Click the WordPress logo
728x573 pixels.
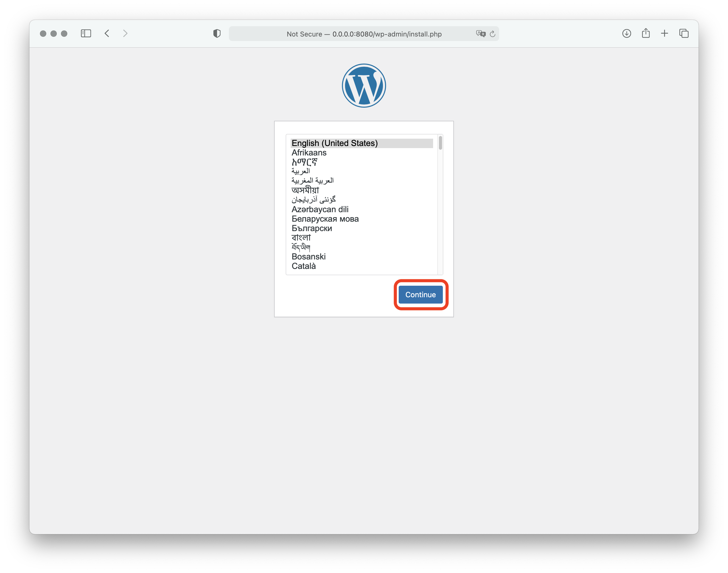coord(364,86)
